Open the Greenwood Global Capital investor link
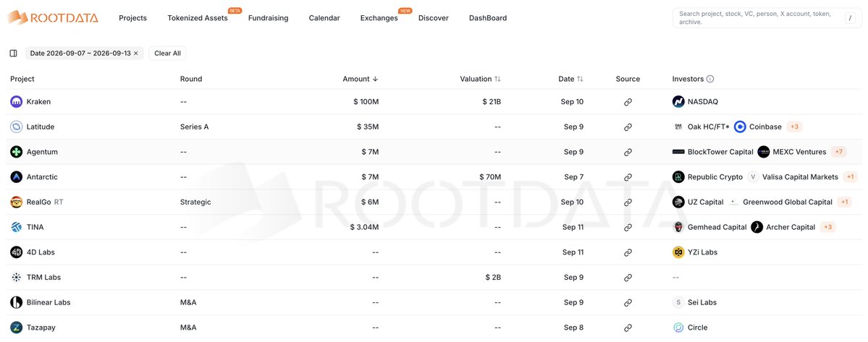 pyautogui.click(x=787, y=202)
